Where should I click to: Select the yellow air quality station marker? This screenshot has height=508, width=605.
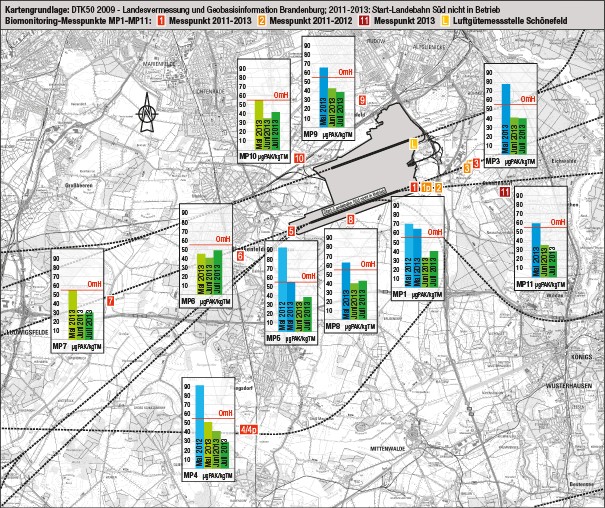click(413, 145)
